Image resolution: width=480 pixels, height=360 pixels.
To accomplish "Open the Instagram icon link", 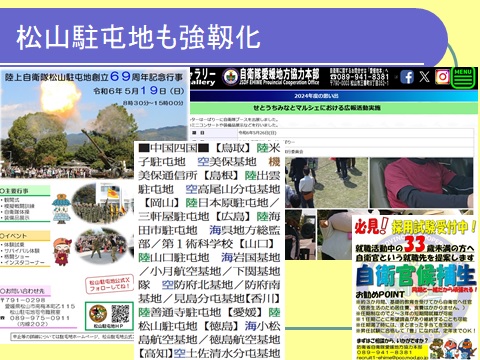I will (442, 77).
